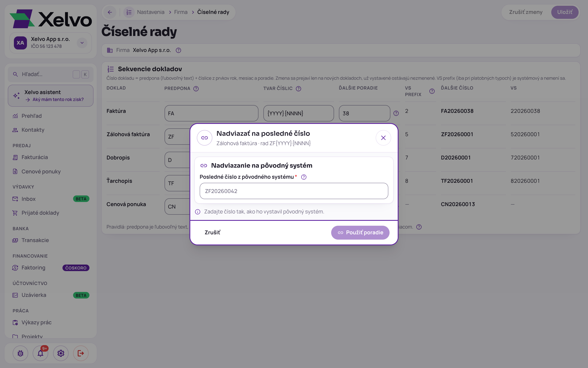Expand the Xelvo App s.r.o. company switcher

pyautogui.click(x=82, y=43)
